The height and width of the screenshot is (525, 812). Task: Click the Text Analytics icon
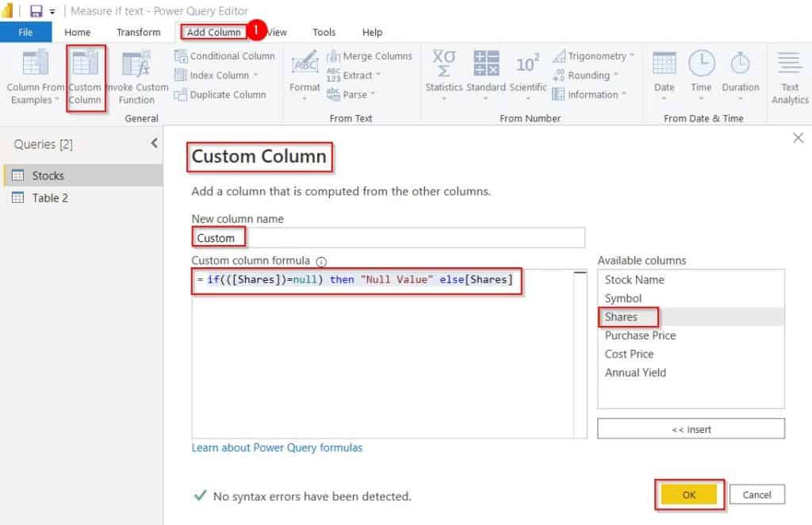(789, 63)
